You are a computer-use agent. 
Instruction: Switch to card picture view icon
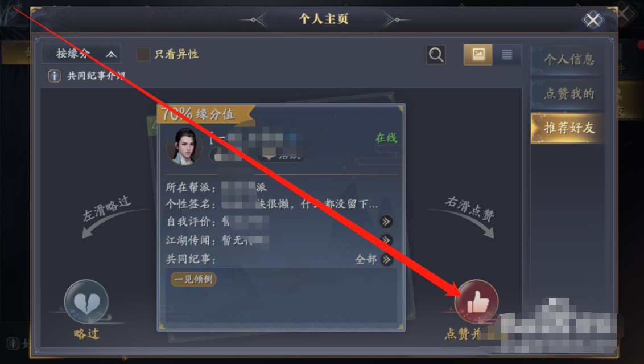pos(478,54)
